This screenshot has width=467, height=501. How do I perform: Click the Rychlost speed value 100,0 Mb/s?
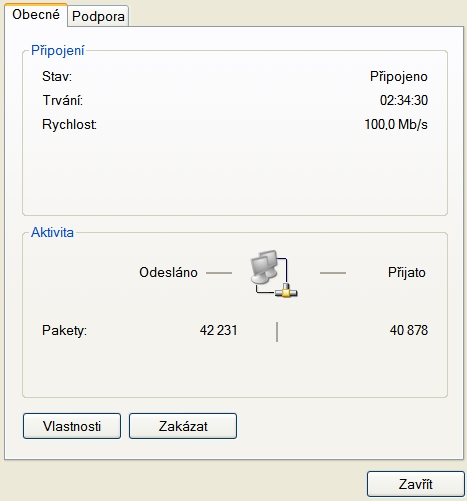point(396,124)
